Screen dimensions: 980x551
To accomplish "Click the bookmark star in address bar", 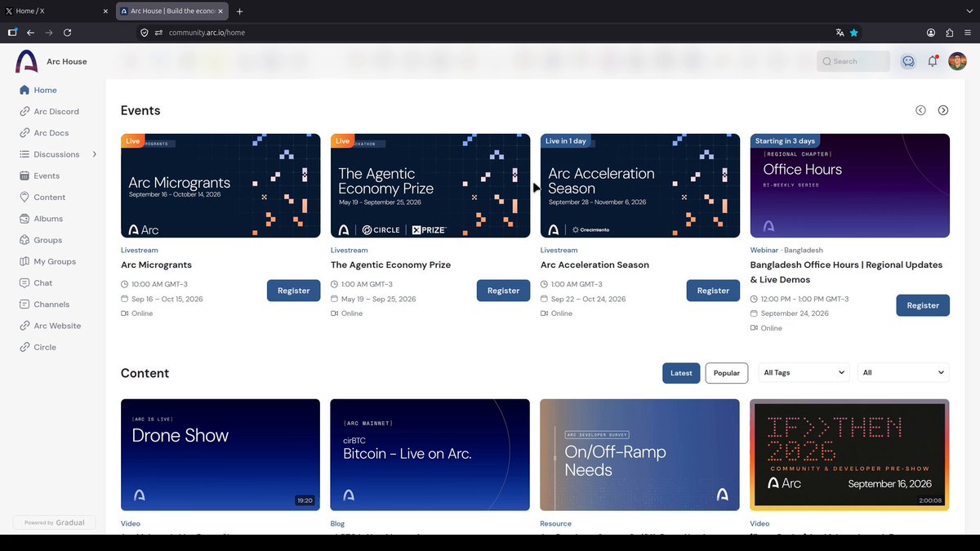I will click(x=854, y=33).
